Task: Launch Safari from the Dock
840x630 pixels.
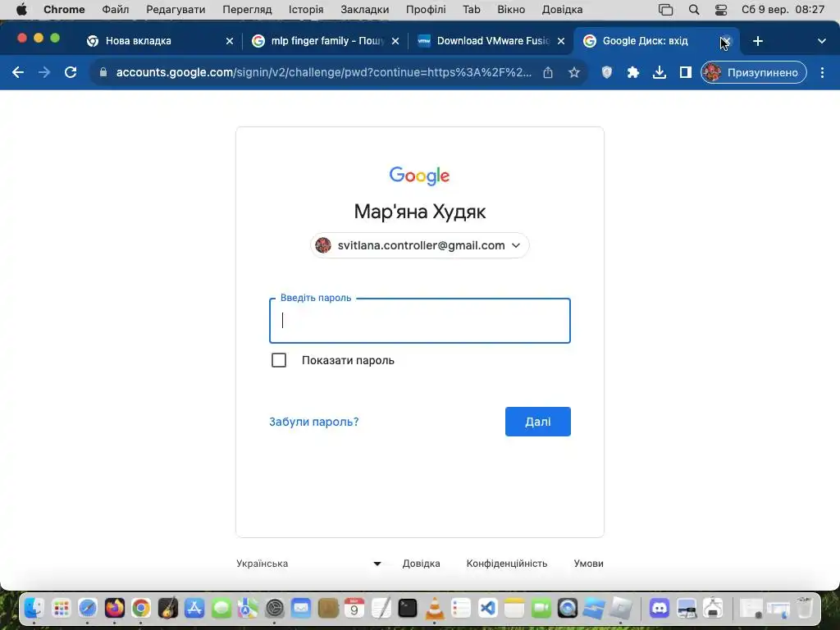Action: click(87, 609)
